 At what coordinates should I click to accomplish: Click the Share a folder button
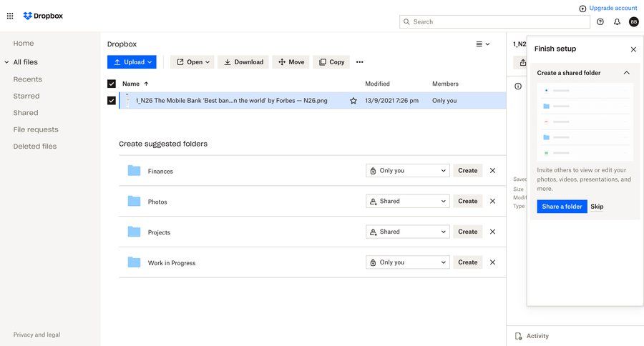[562, 207]
